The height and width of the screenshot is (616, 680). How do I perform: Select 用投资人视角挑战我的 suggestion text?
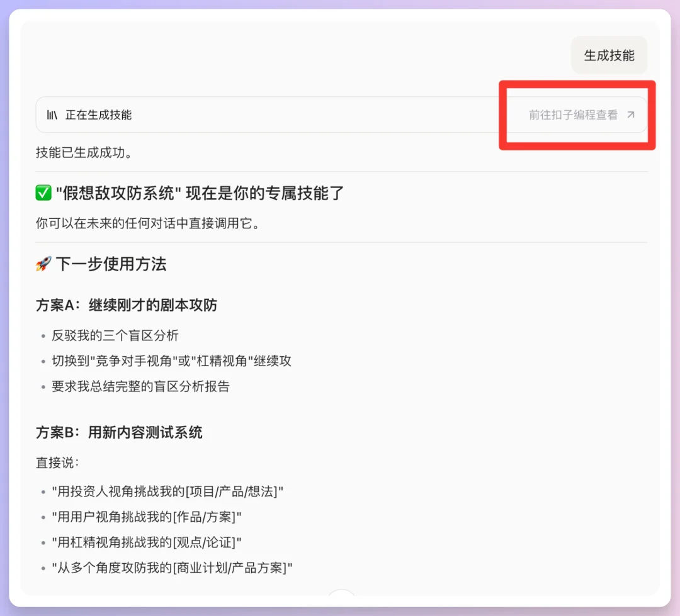point(166,491)
